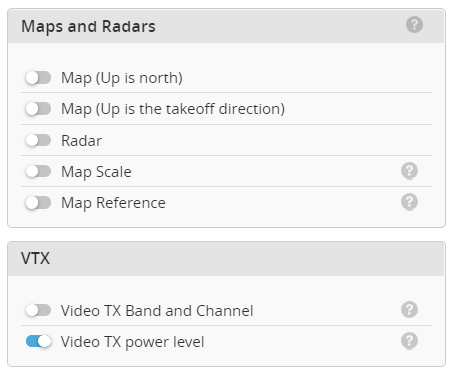Toggle Map (Up is the takeoff direction)
454x375 pixels.
point(38,109)
